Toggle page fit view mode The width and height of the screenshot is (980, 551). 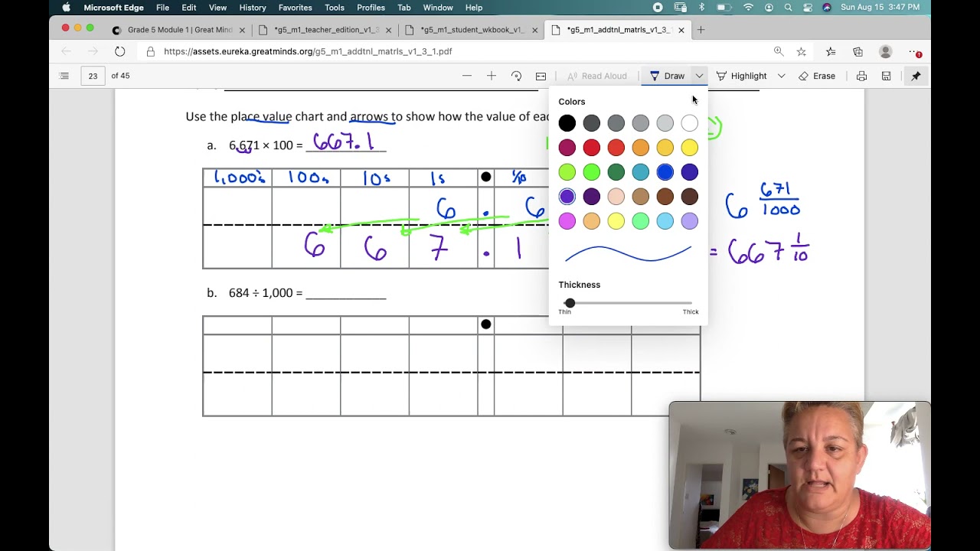click(x=541, y=76)
